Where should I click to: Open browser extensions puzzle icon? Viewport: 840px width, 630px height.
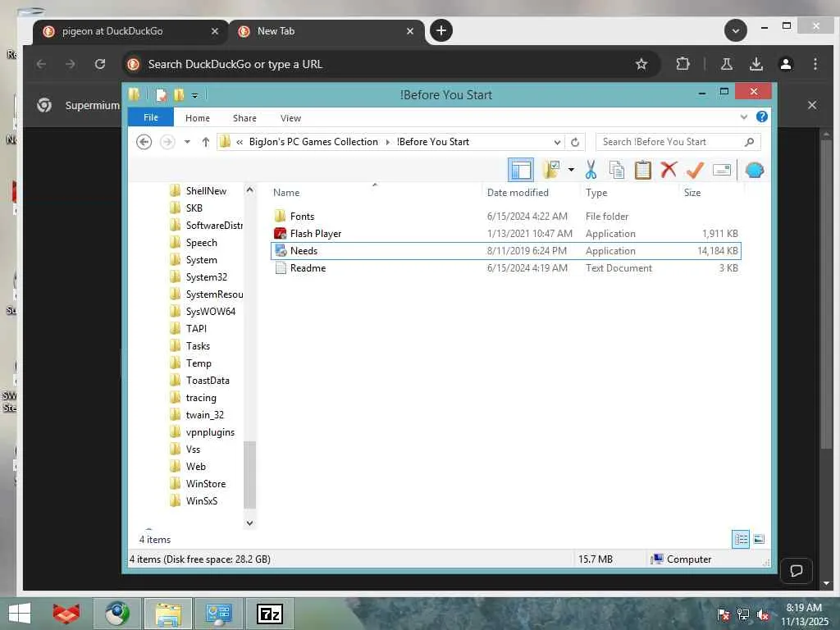click(682, 64)
